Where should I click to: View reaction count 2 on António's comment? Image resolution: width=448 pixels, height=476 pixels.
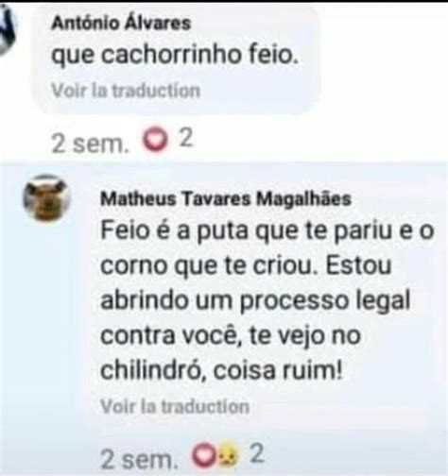tap(186, 138)
